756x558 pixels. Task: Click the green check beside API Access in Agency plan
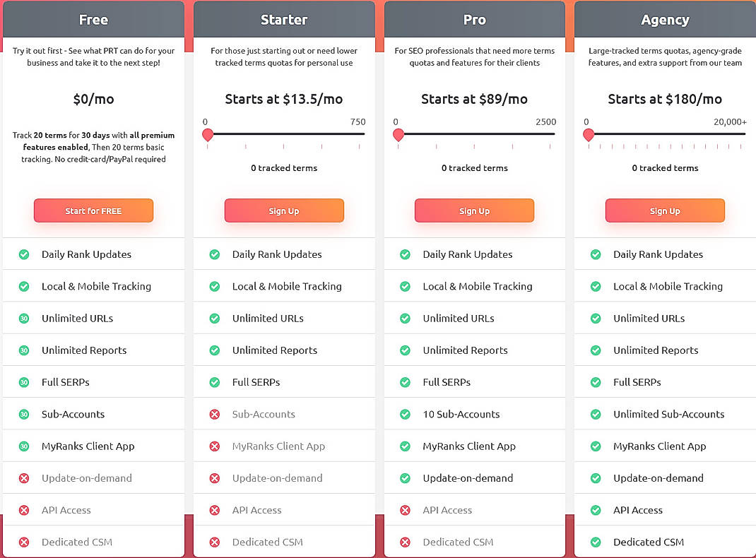[x=595, y=510]
